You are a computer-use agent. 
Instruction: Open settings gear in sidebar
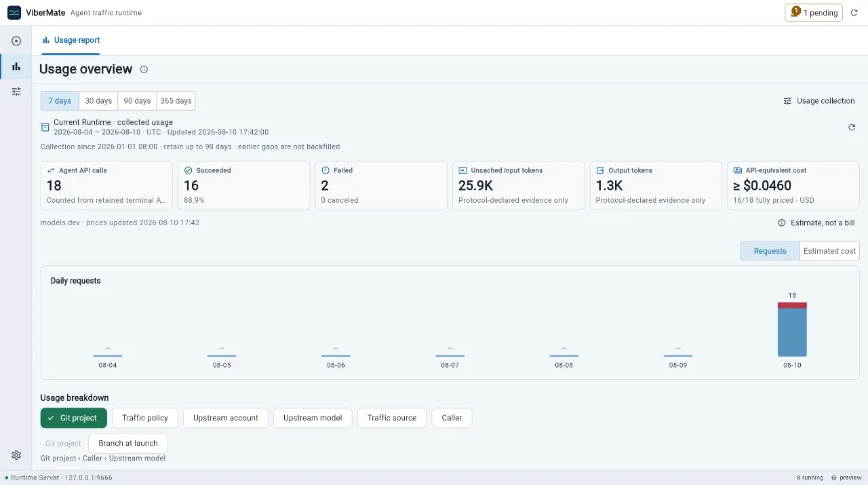click(16, 455)
